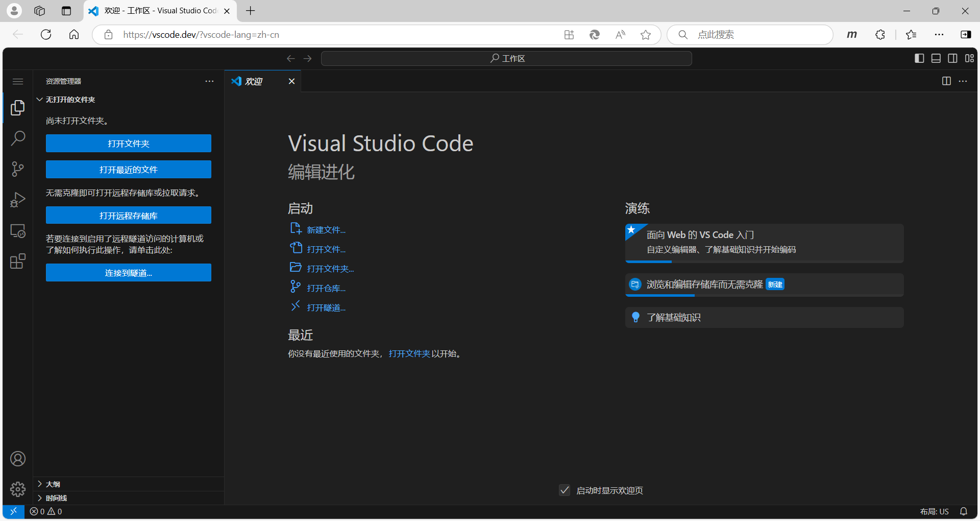The image size is (980, 521).
Task: Open the Extensions view
Action: [x=18, y=262]
